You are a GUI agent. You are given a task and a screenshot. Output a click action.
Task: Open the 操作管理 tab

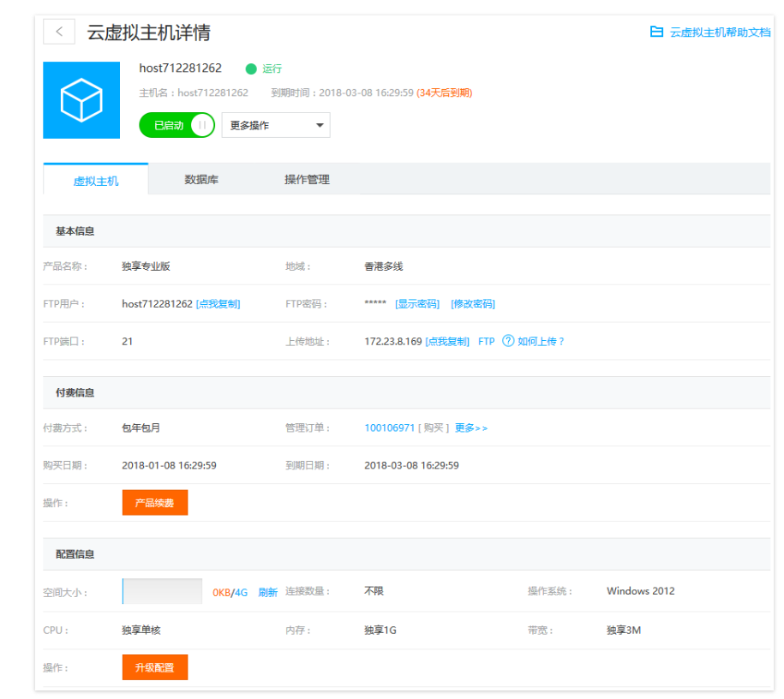tap(307, 180)
